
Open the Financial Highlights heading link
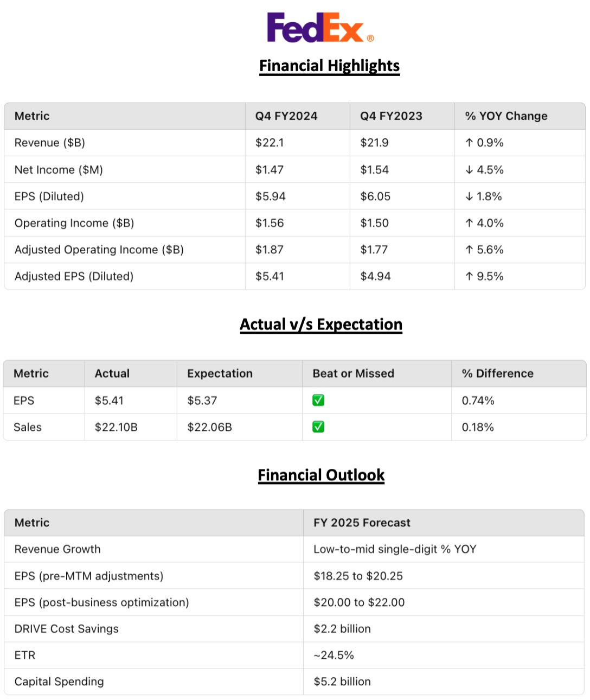pyautogui.click(x=329, y=66)
